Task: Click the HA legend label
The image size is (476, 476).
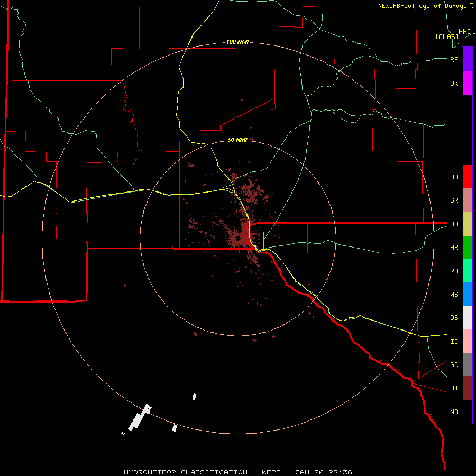Action: 454,177
